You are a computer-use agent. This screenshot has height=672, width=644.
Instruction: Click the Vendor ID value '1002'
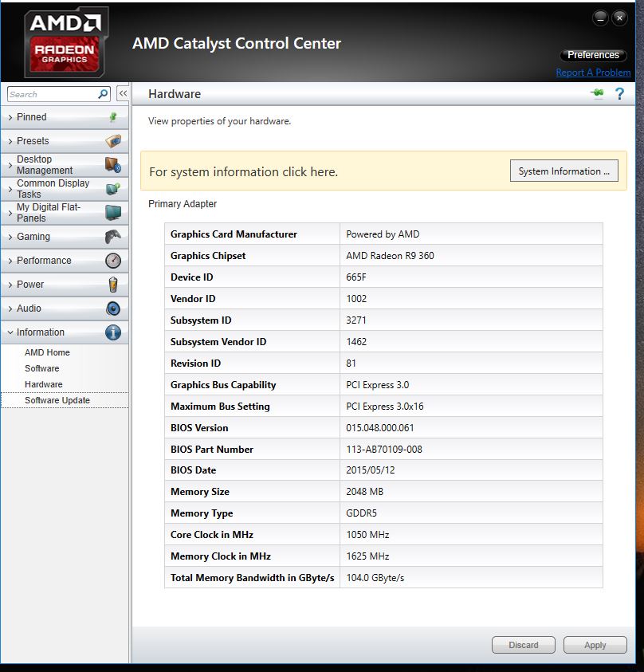[356, 298]
